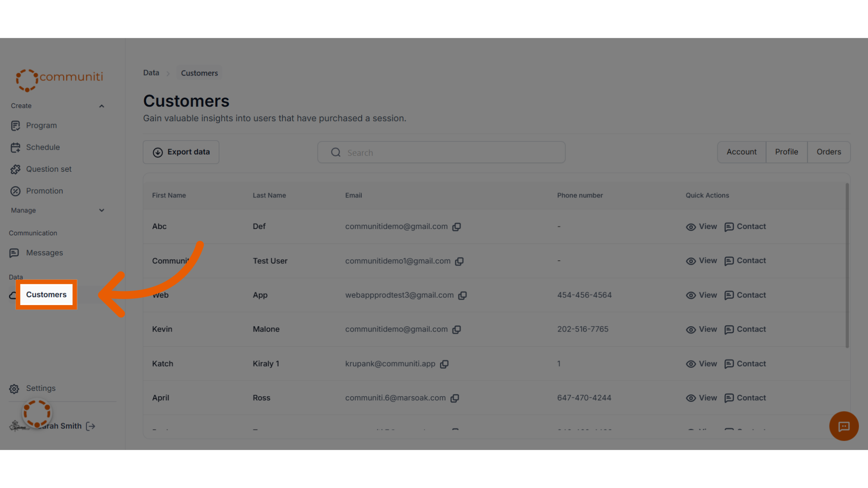Collapse the Create section chevron
The width and height of the screenshot is (868, 488).
[102, 106]
